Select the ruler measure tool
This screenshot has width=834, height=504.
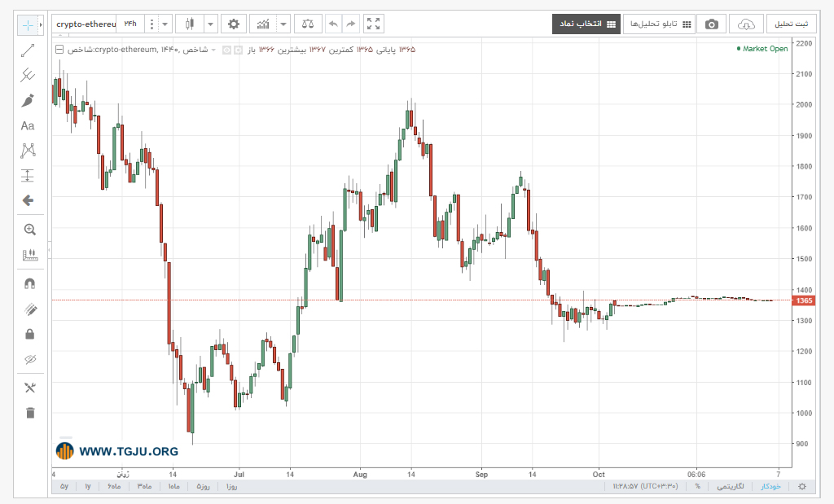pyautogui.click(x=30, y=255)
